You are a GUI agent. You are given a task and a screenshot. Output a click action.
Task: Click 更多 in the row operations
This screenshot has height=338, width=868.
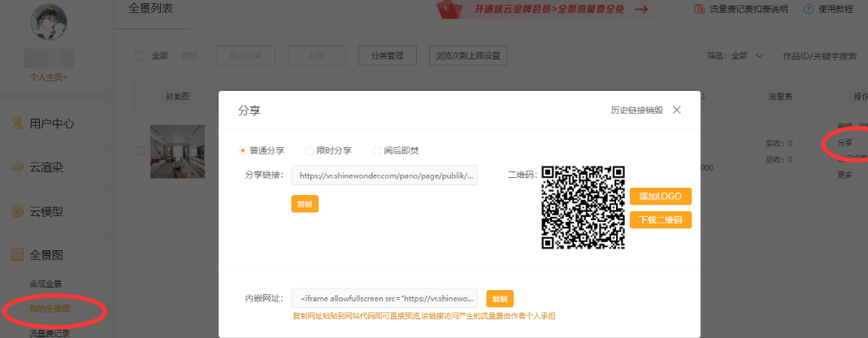[x=844, y=175]
